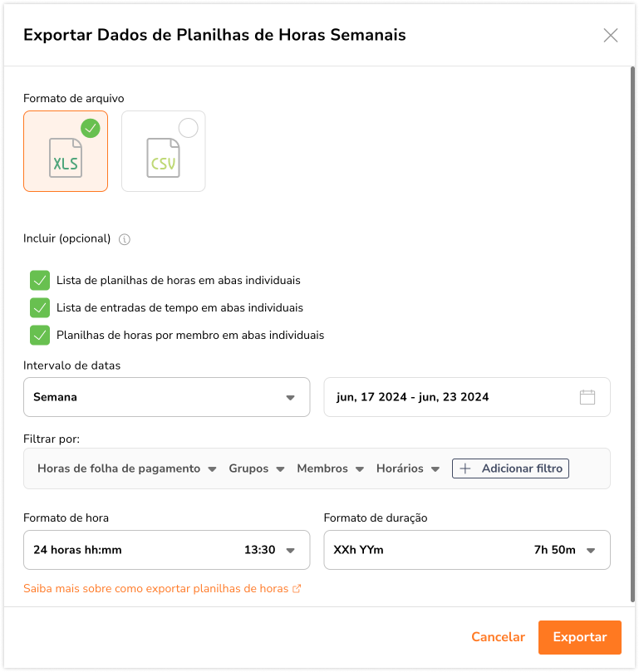This screenshot has height=672, width=639.
Task: Click the info icon beside Incluir (opcional)
Action: (124, 239)
